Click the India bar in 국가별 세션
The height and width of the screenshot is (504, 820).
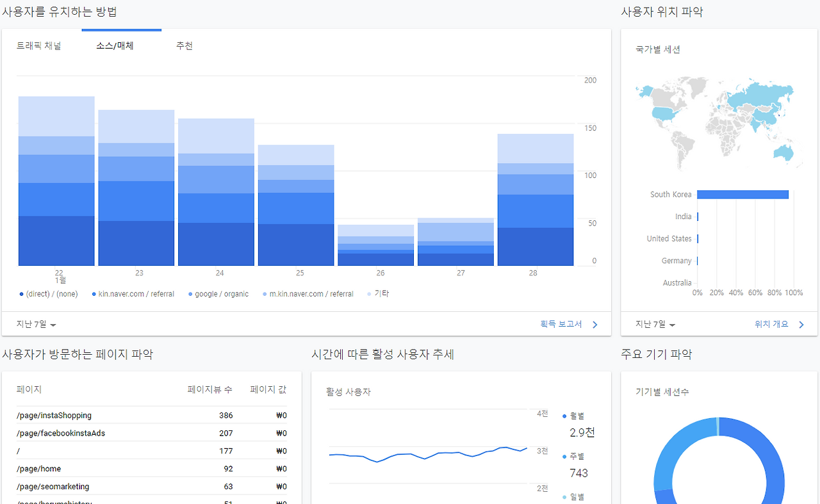tap(698, 216)
